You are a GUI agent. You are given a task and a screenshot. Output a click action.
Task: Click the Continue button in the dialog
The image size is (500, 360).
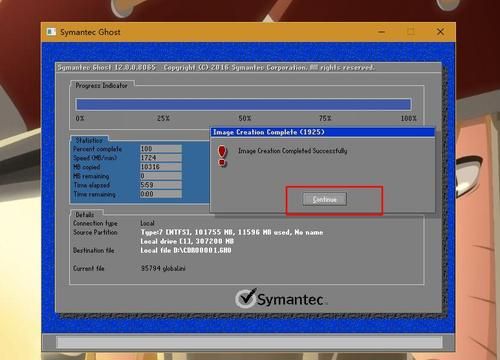click(x=324, y=199)
